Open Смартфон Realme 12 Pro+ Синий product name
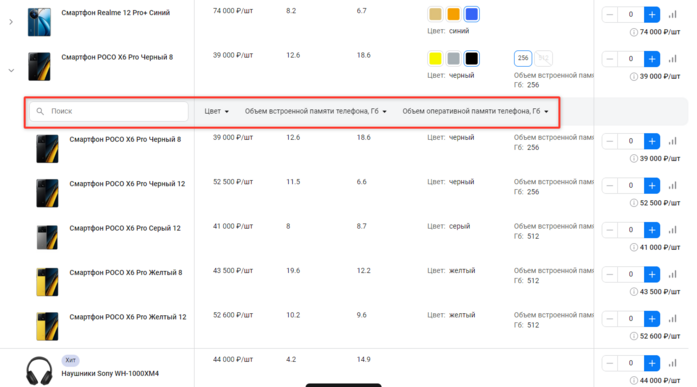The image size is (697, 387). point(116,12)
